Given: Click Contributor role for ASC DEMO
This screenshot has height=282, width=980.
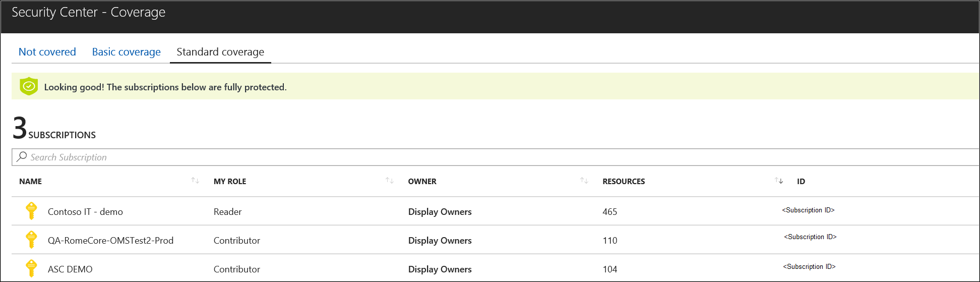Looking at the screenshot, I should click(237, 269).
